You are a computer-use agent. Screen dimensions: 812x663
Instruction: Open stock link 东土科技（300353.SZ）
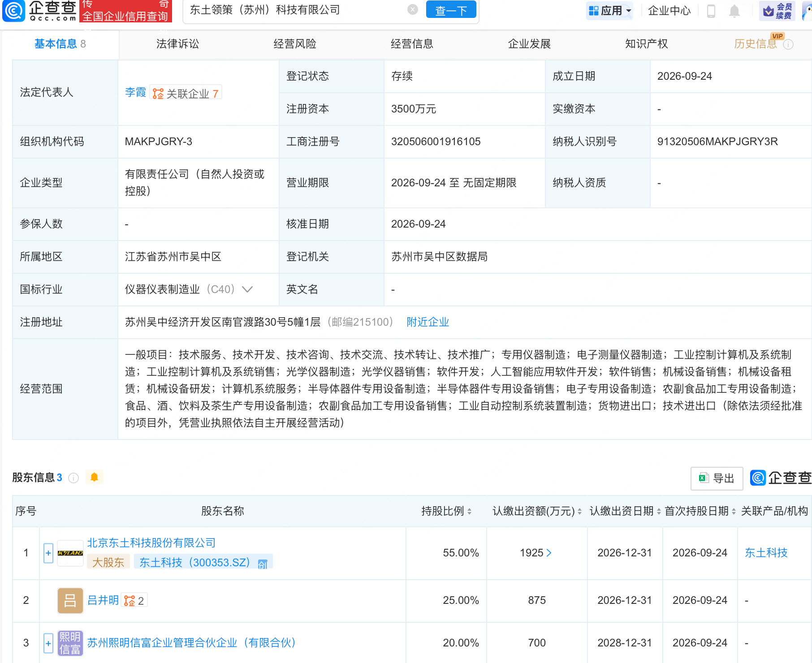[194, 562]
